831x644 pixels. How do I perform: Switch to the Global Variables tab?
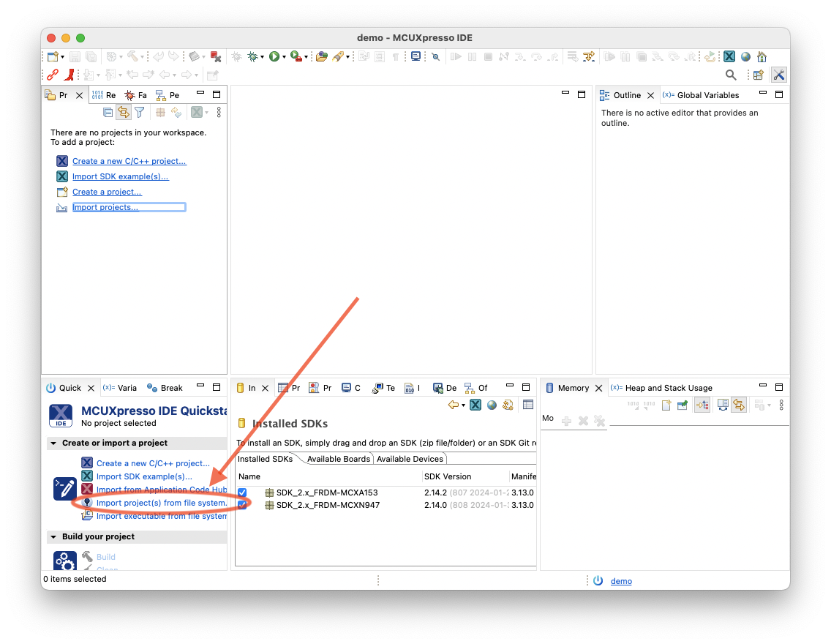pos(701,95)
